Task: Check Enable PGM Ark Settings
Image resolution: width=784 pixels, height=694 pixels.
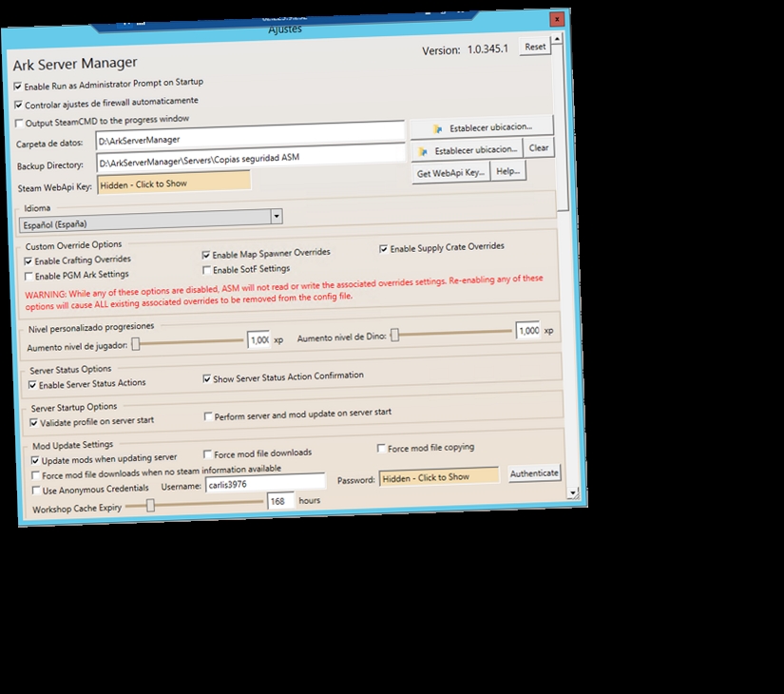Action: pyautogui.click(x=29, y=277)
